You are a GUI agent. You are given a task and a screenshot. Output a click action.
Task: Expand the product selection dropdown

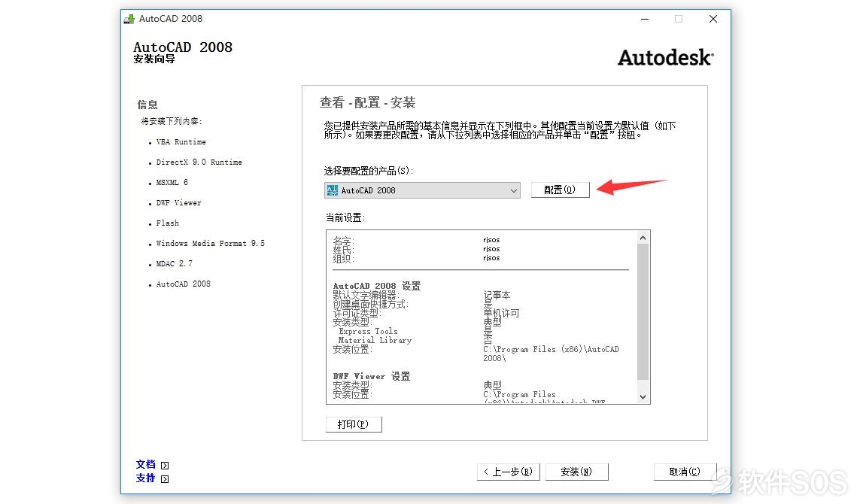513,190
